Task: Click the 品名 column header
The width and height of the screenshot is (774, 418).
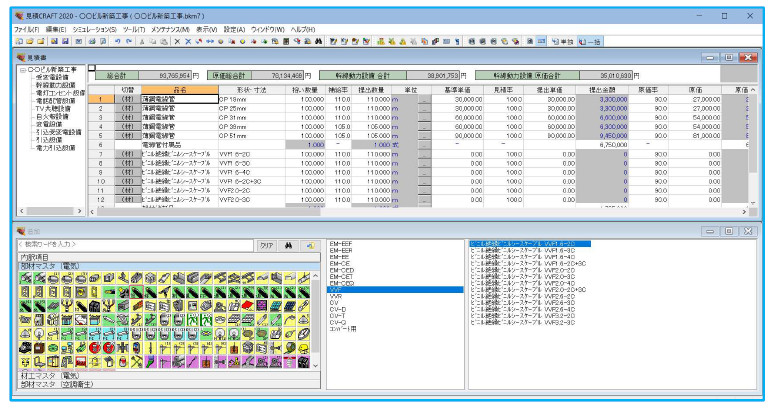Action: click(180, 90)
